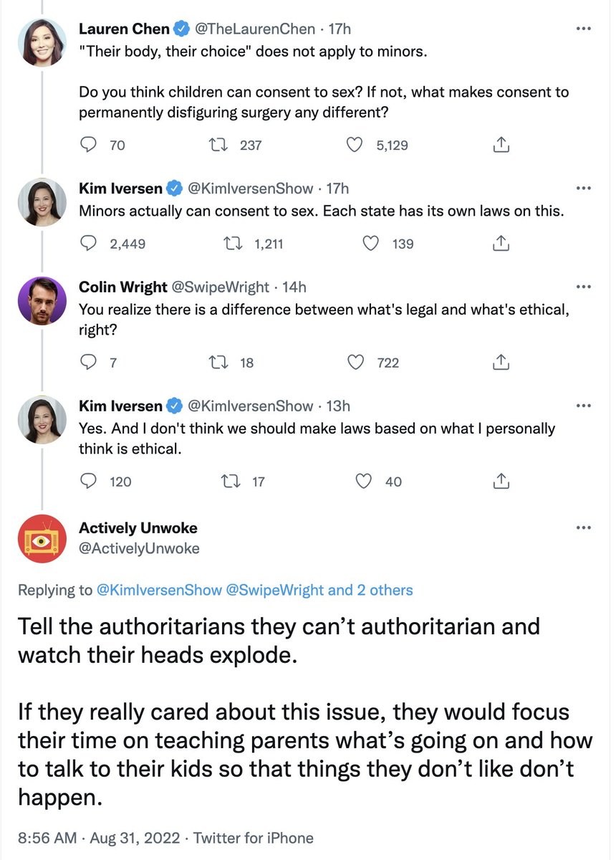
Task: Share Kim Iversen's tweet with 120 replies
Action: pos(501,481)
